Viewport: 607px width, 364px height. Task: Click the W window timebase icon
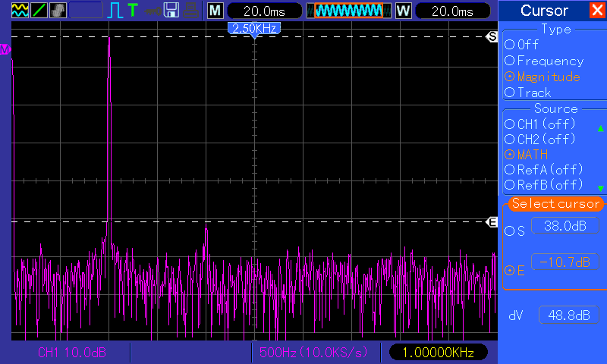click(403, 11)
